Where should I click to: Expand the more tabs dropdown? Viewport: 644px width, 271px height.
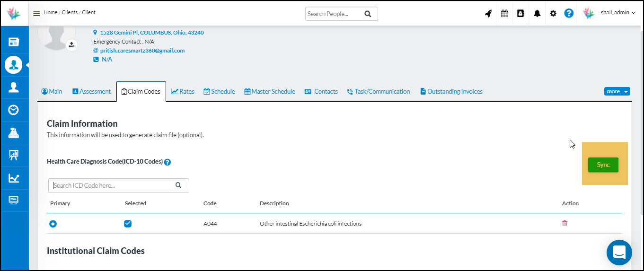617,91
